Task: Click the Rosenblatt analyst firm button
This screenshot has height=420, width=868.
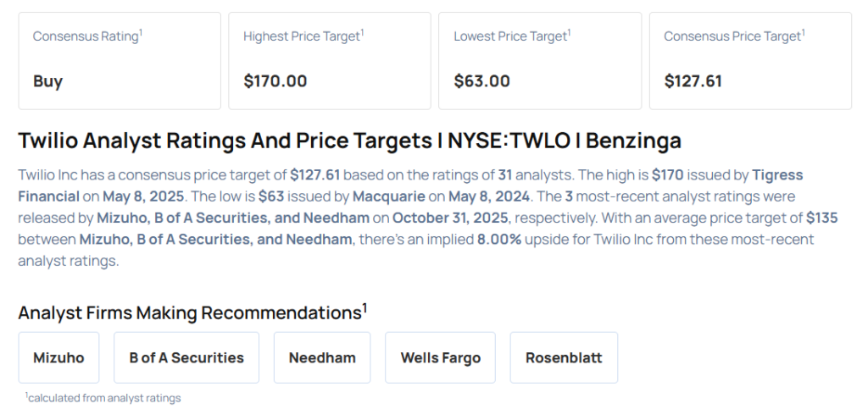Action: 564,357
